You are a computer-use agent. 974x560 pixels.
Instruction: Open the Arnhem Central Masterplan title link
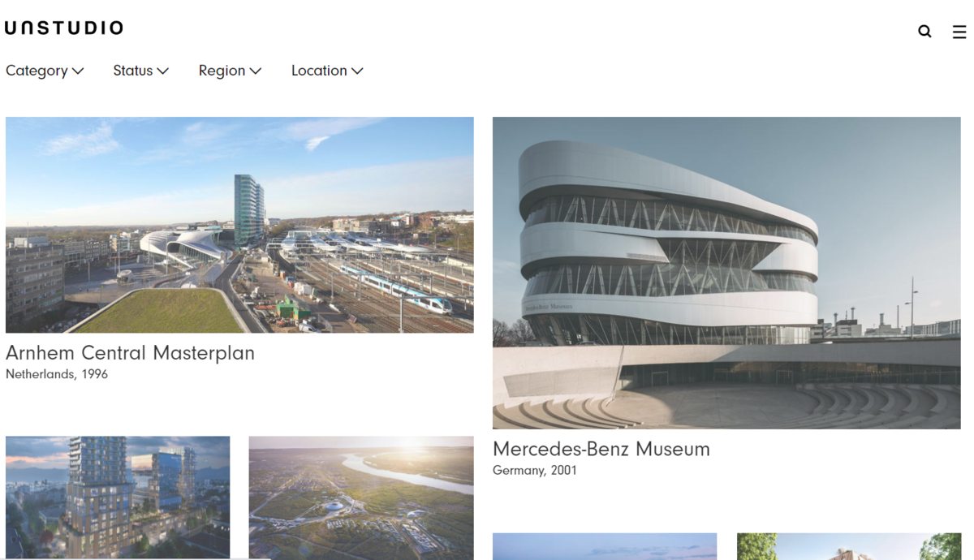coord(130,353)
